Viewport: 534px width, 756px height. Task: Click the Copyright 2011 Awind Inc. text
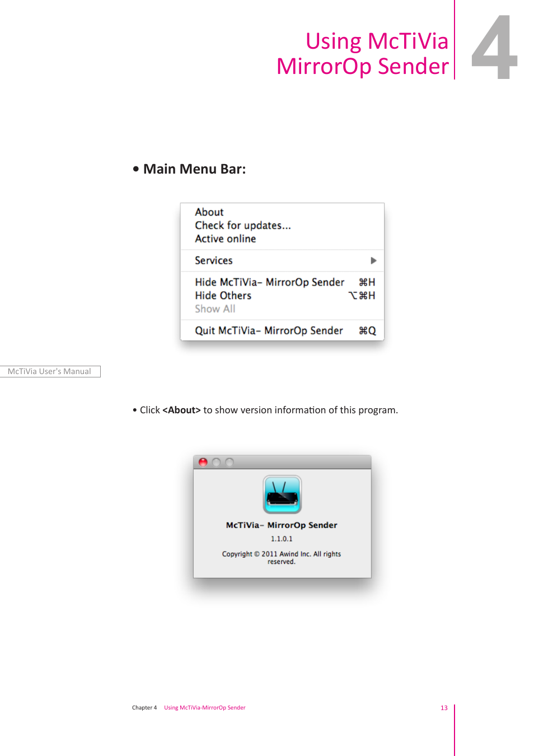click(x=282, y=558)
